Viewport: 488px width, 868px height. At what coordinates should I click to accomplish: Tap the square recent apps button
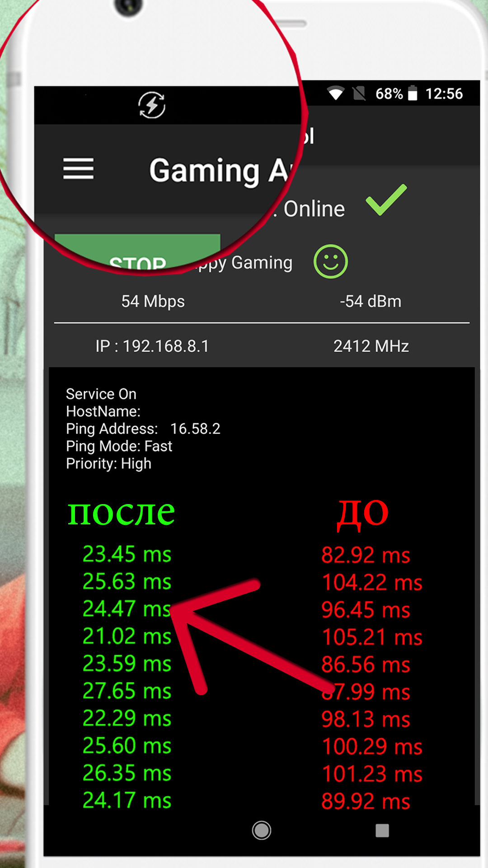(x=382, y=830)
